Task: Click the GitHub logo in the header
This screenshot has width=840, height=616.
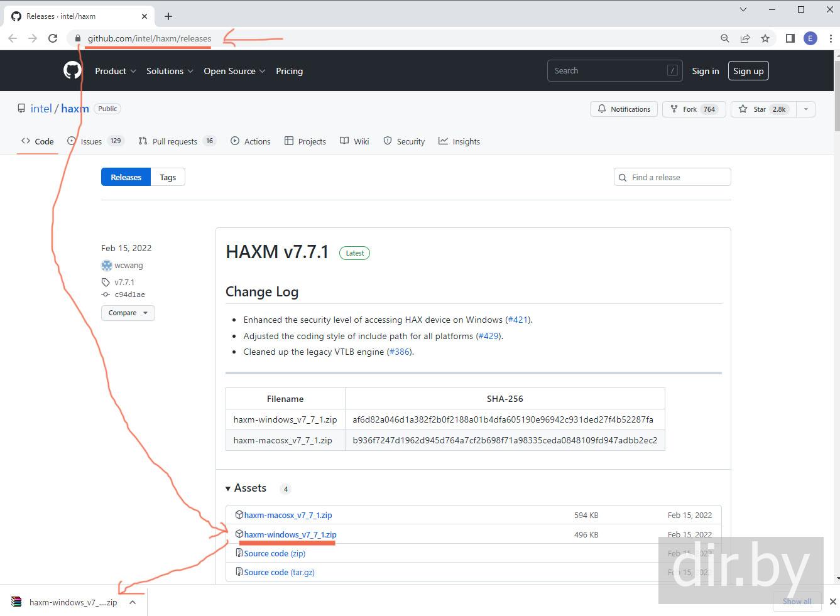Action: (72, 70)
